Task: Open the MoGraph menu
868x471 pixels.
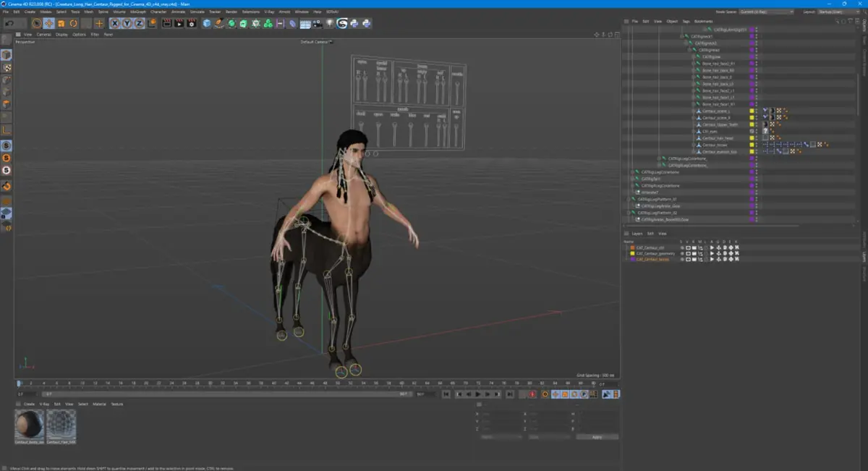Action: click(138, 12)
